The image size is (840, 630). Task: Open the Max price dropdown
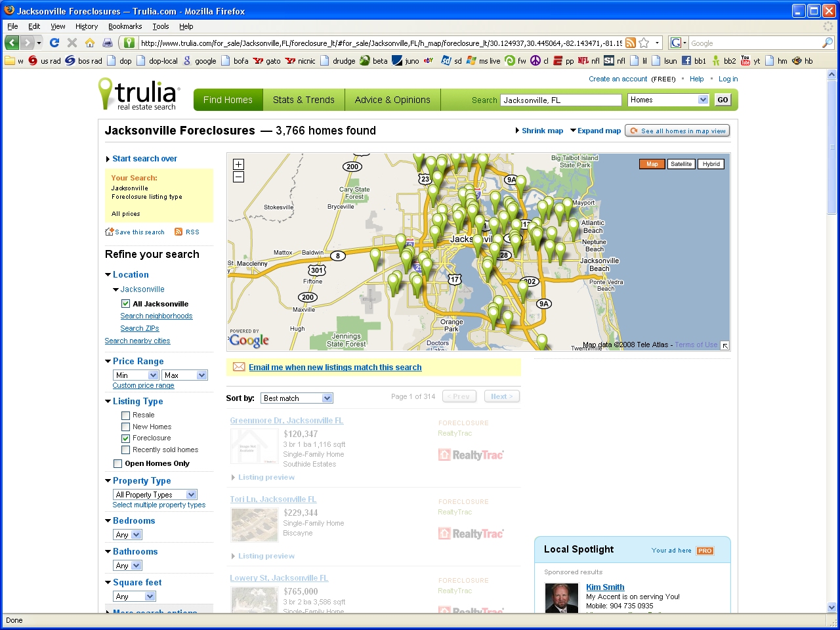click(185, 375)
